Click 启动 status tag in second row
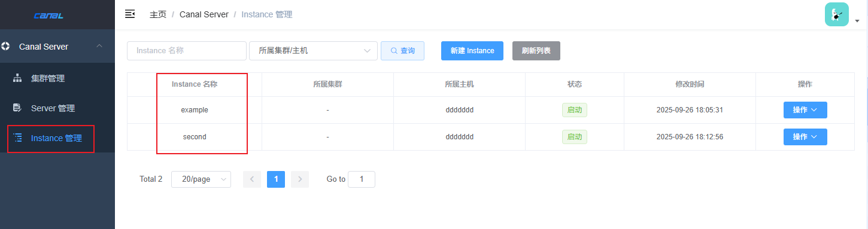 (x=575, y=137)
